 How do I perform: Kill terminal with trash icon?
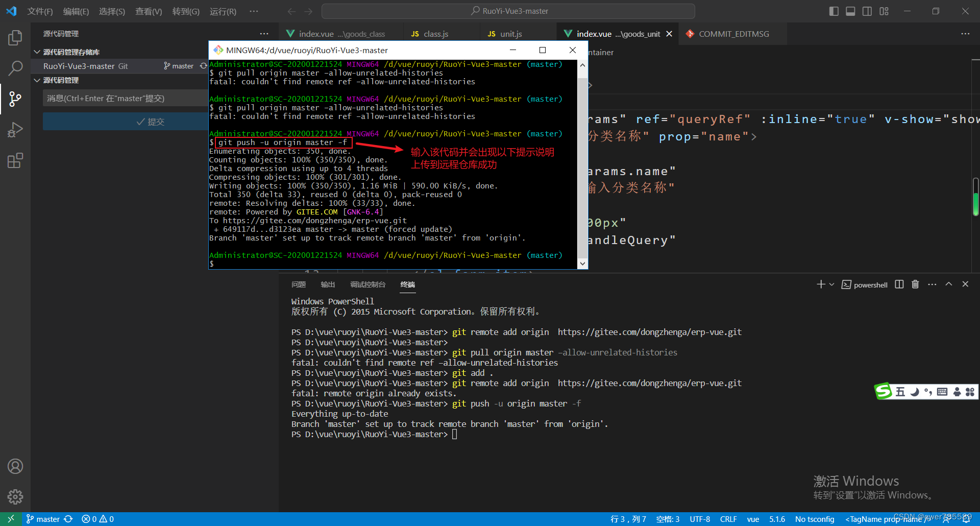point(915,284)
